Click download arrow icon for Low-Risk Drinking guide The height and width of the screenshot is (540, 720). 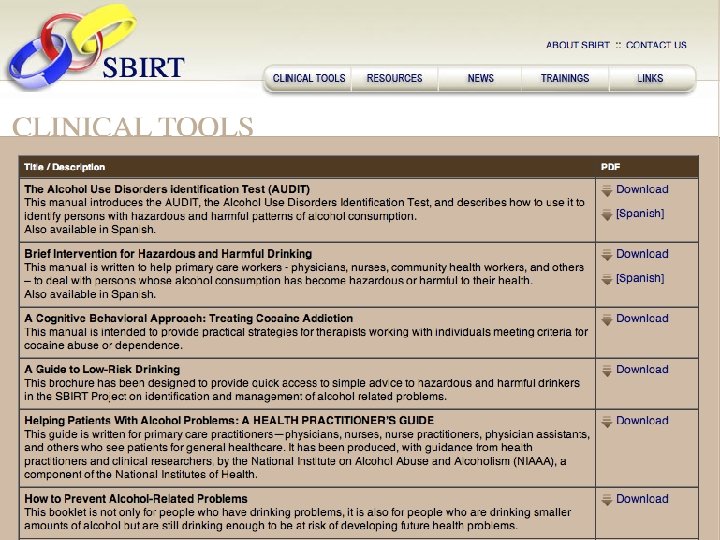click(x=607, y=371)
